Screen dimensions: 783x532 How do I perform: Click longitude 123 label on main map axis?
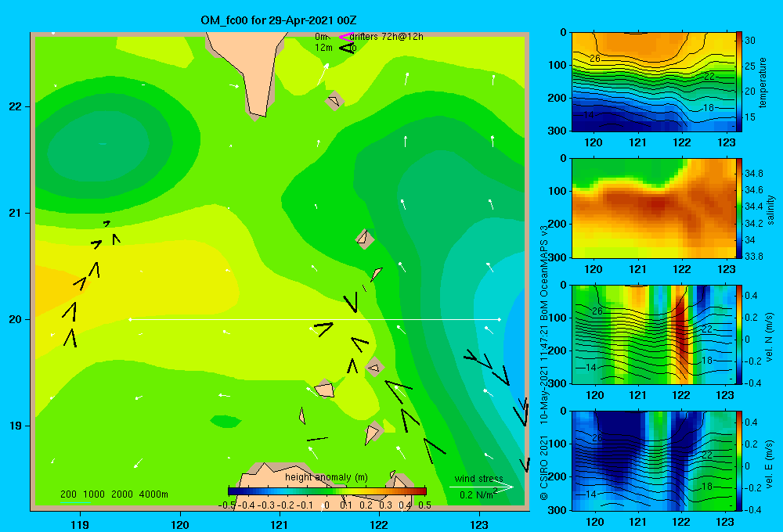tap(479, 524)
